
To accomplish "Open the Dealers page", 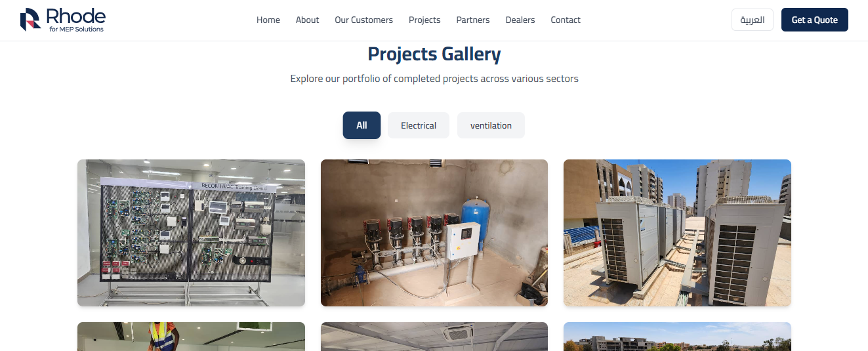I will 520,20.
